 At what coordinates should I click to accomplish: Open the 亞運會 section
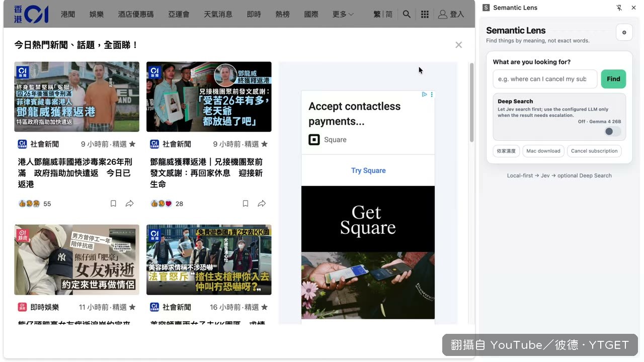179,14
